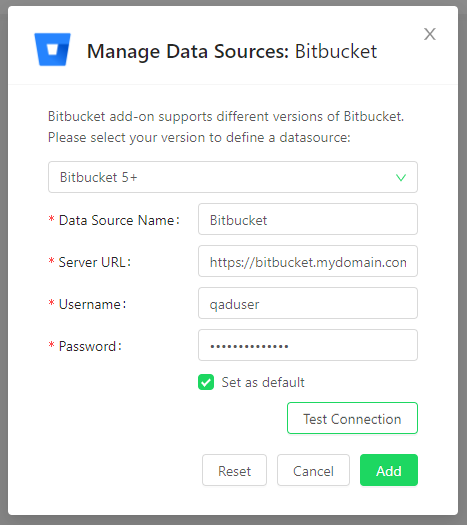Cancel adding the data source

tap(313, 470)
